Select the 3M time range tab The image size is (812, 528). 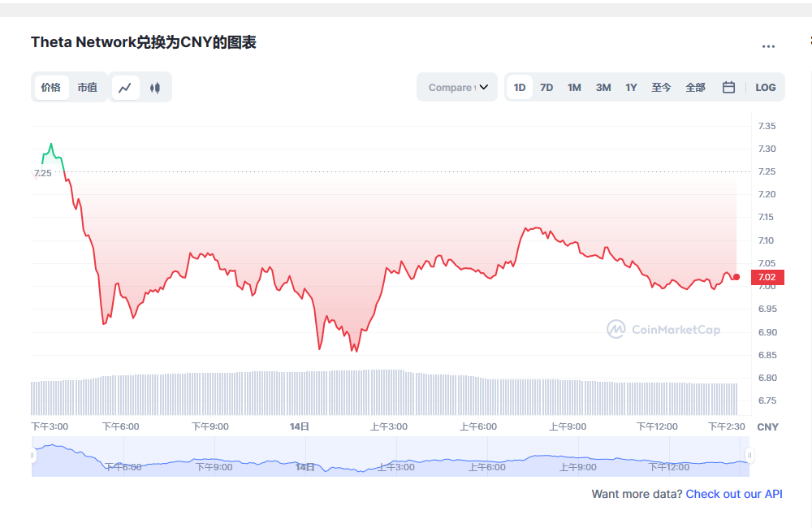pyautogui.click(x=603, y=88)
